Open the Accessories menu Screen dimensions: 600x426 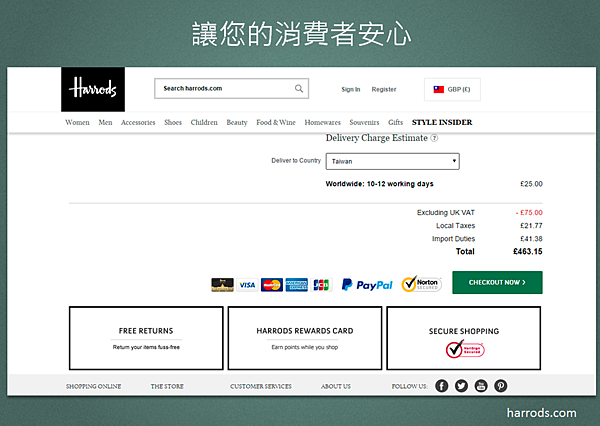point(138,122)
